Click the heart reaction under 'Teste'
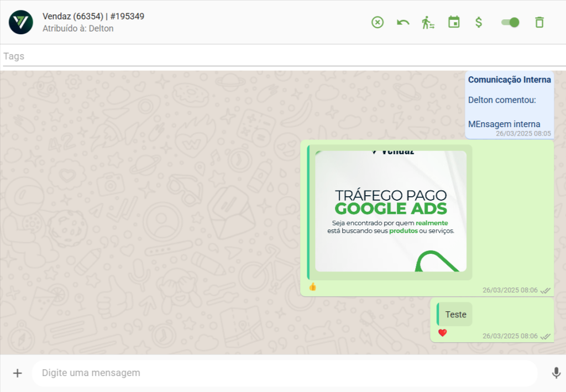 (x=443, y=332)
